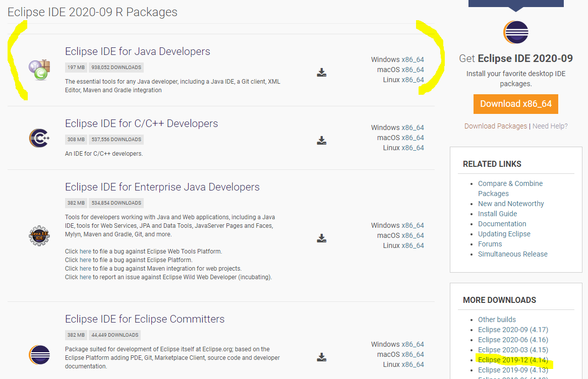This screenshot has height=379, width=588.
Task: Click the Eclipse Committers package logo
Action: pyautogui.click(x=39, y=355)
